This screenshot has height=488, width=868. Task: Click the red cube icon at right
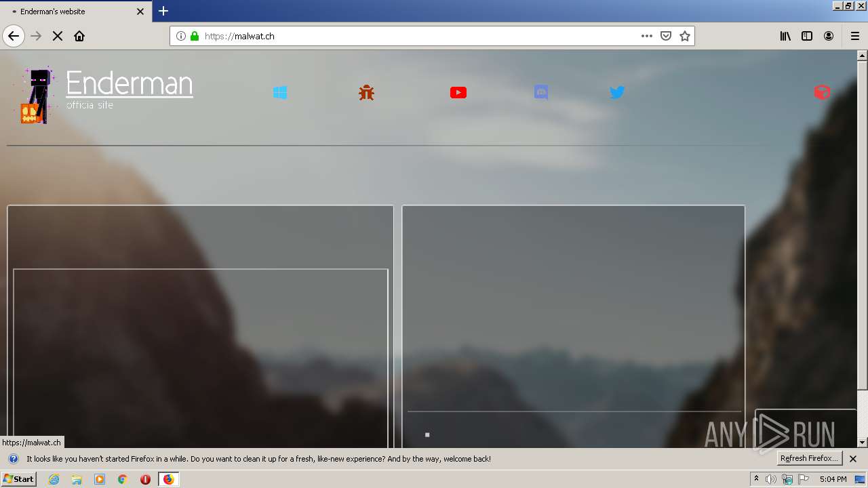[822, 92]
